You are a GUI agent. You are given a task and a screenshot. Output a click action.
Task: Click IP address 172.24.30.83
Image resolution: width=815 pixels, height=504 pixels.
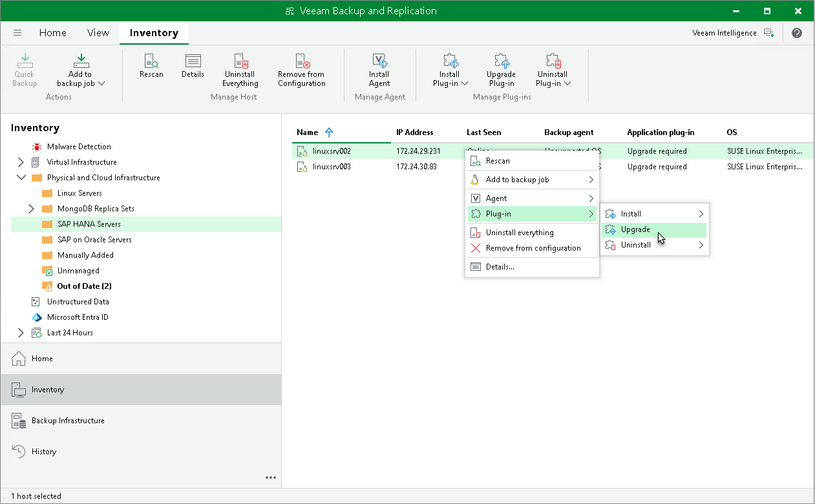[x=416, y=167]
